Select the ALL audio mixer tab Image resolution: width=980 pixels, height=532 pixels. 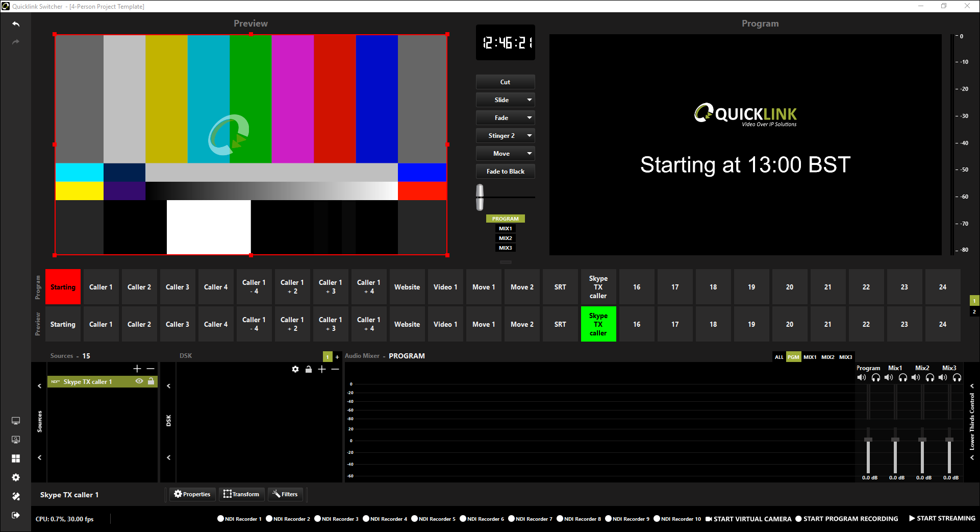click(x=779, y=357)
